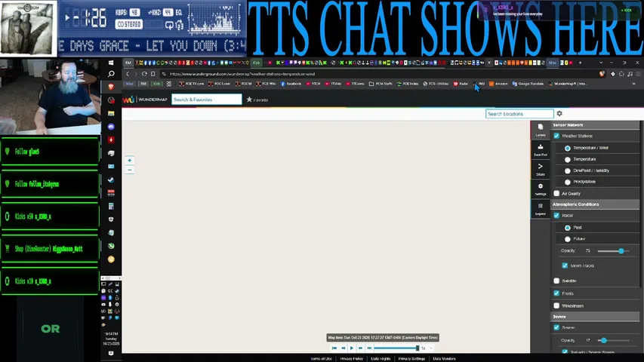644x362 pixels.
Task: Enable the Windstream checkbox
Action: pyautogui.click(x=556, y=305)
